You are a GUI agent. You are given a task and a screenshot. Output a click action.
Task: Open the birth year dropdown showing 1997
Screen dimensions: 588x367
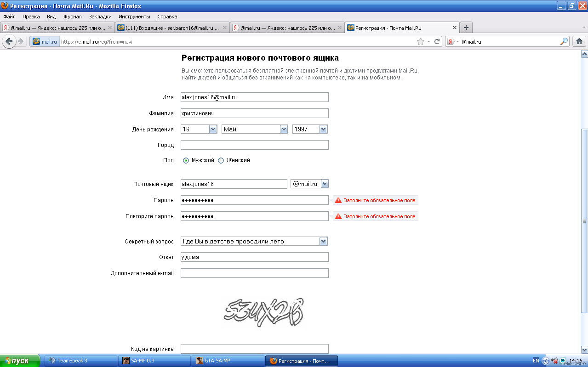310,129
